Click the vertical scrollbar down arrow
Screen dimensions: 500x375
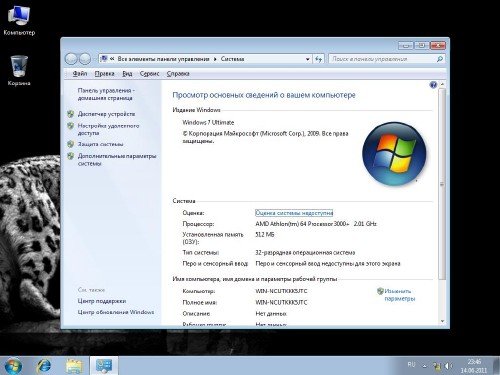[x=442, y=321]
